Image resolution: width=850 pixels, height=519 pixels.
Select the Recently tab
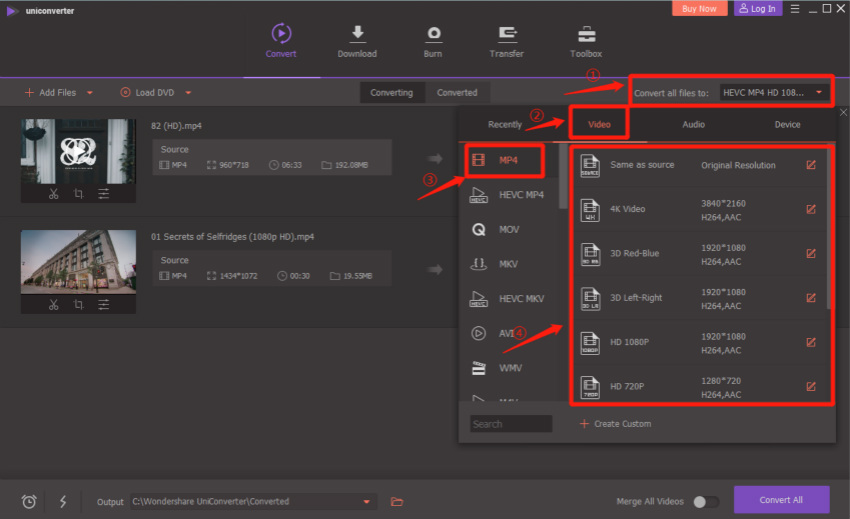505,125
